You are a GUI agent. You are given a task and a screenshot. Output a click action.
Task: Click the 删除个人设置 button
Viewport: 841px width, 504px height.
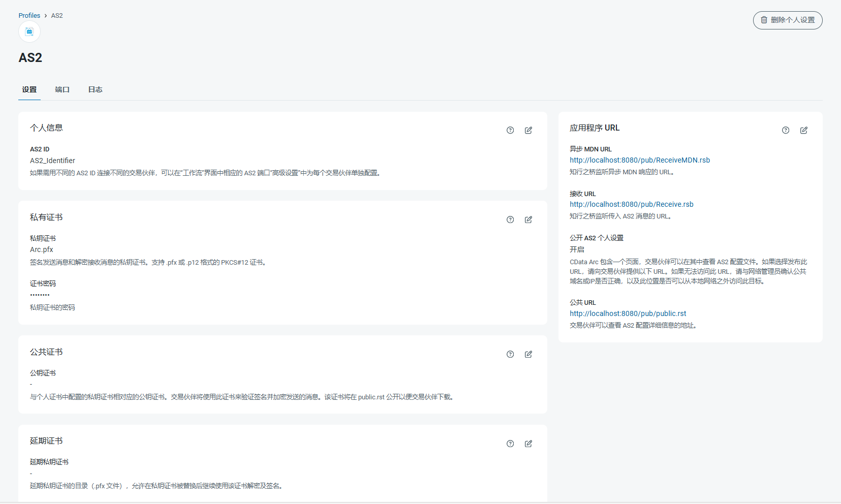coord(787,20)
